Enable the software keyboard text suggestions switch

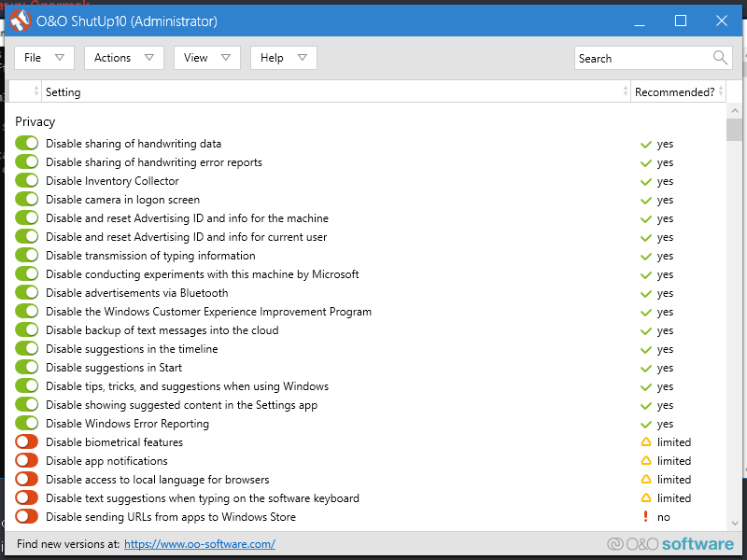(27, 497)
